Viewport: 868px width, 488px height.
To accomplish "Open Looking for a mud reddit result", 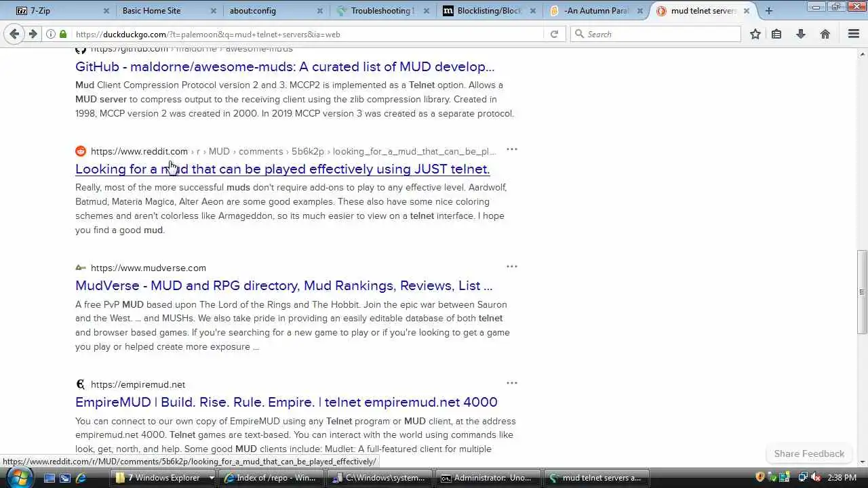I will point(282,169).
